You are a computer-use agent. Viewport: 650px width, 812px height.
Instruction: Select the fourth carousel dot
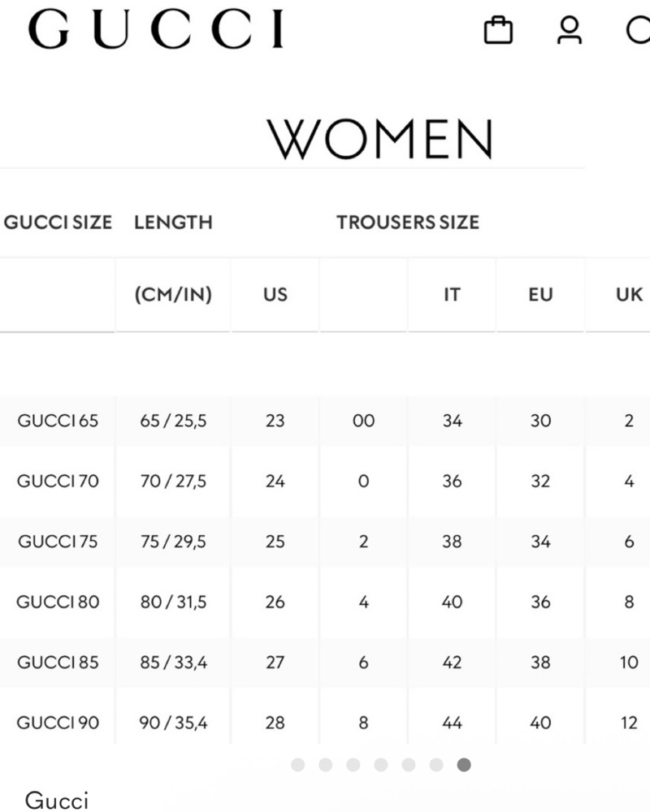click(381, 765)
